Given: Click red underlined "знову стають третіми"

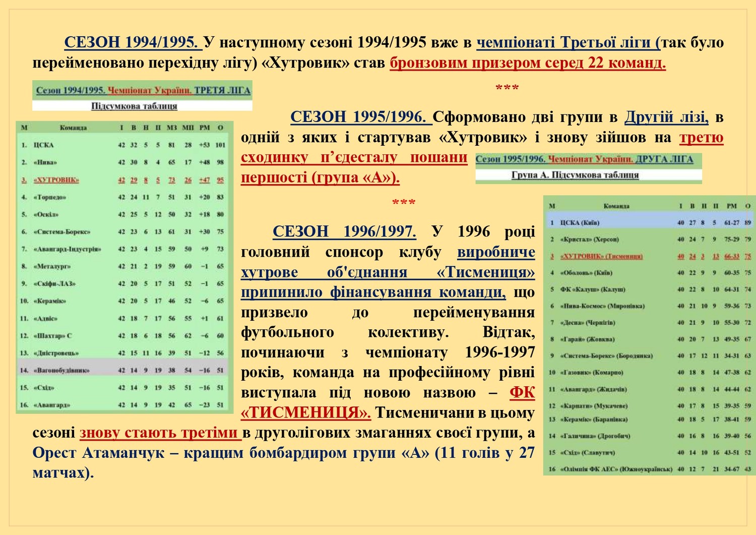Looking at the screenshot, I should click(x=159, y=433).
